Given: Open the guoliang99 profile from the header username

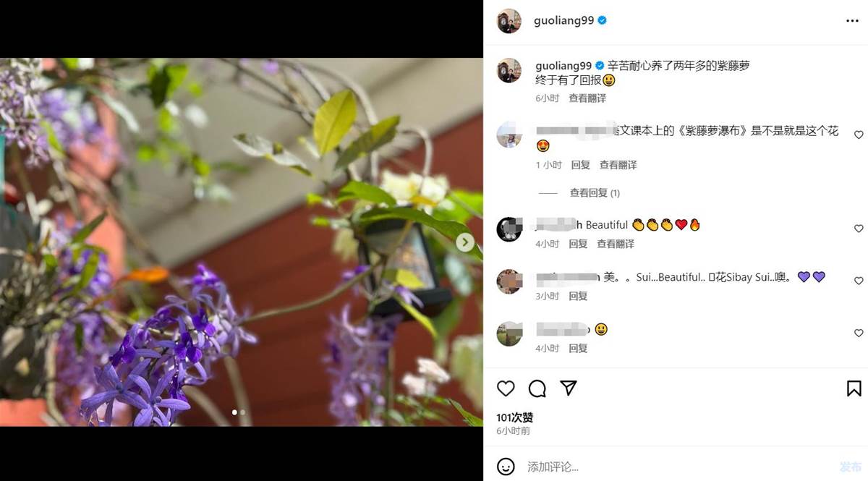Looking at the screenshot, I should pyautogui.click(x=563, y=21).
